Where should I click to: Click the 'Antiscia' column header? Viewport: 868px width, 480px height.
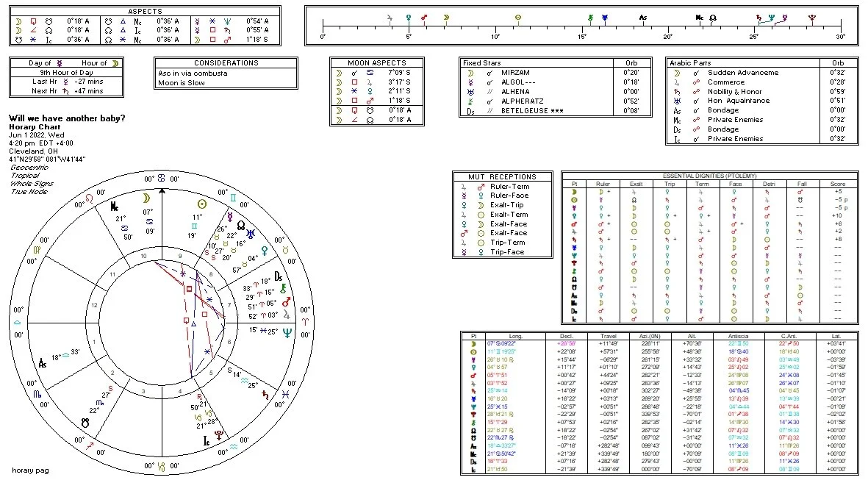click(738, 336)
